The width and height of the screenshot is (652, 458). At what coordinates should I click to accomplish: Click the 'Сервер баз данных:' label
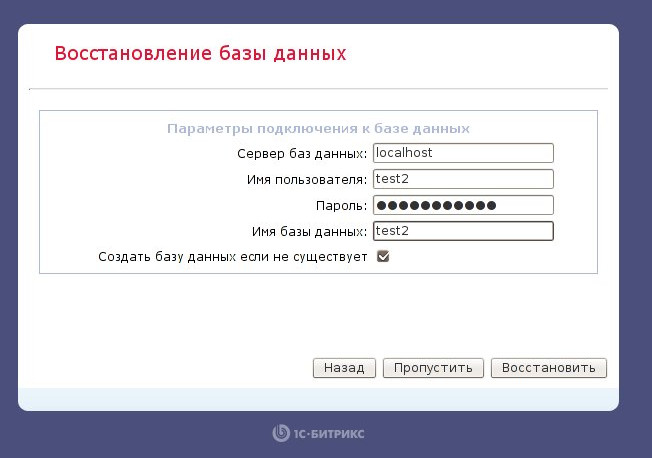(x=302, y=154)
